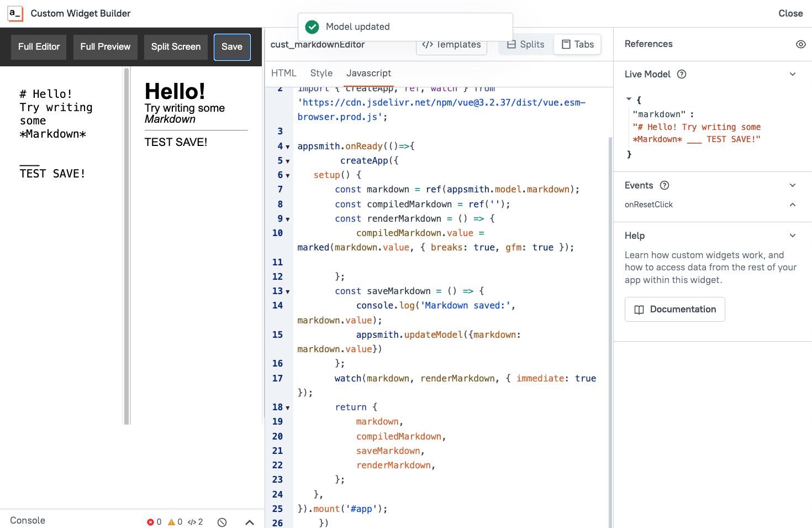The image size is (812, 528).
Task: Click the Split Screen button
Action: tap(176, 47)
